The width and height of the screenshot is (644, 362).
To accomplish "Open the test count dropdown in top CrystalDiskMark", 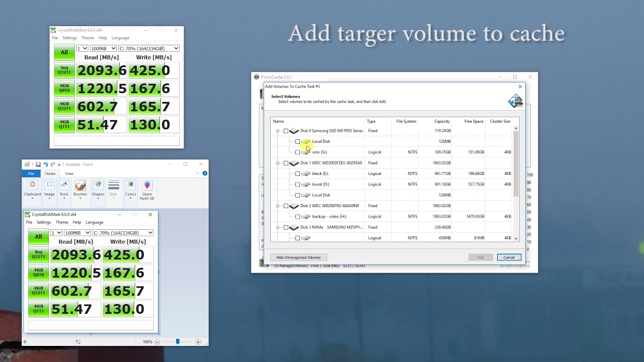I will [82, 48].
